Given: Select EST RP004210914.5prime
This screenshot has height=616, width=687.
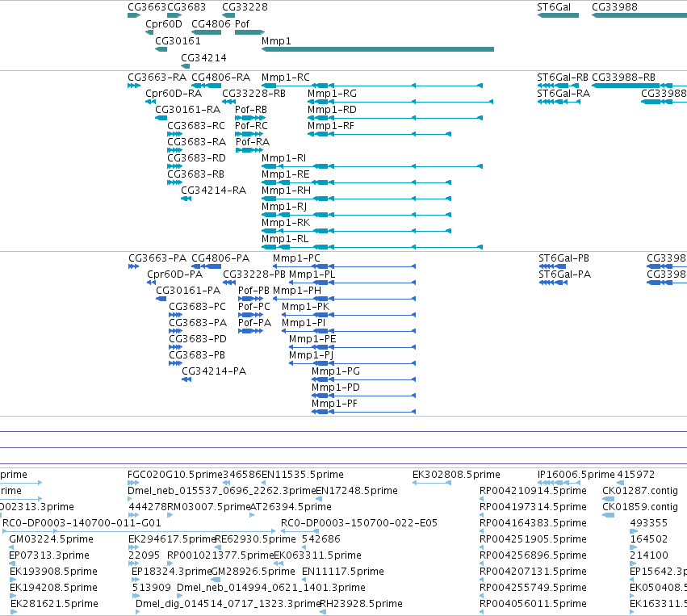Looking at the screenshot, I should click(x=481, y=499).
